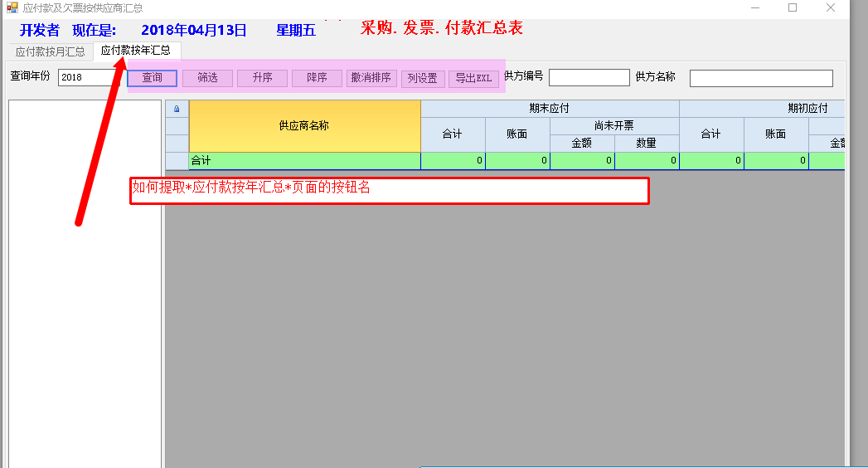Focus the 查询年份 year input field

tap(90, 77)
